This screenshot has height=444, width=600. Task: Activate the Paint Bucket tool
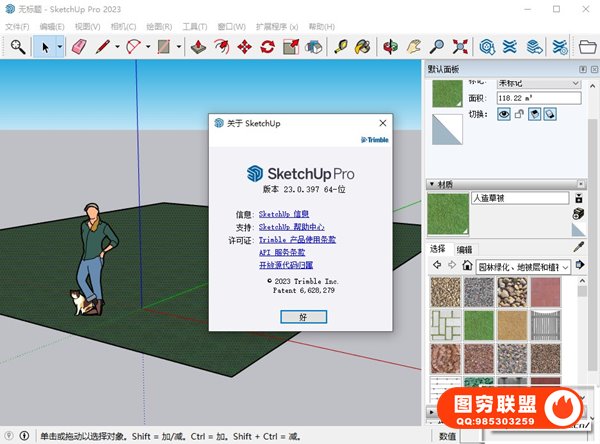pos(364,46)
